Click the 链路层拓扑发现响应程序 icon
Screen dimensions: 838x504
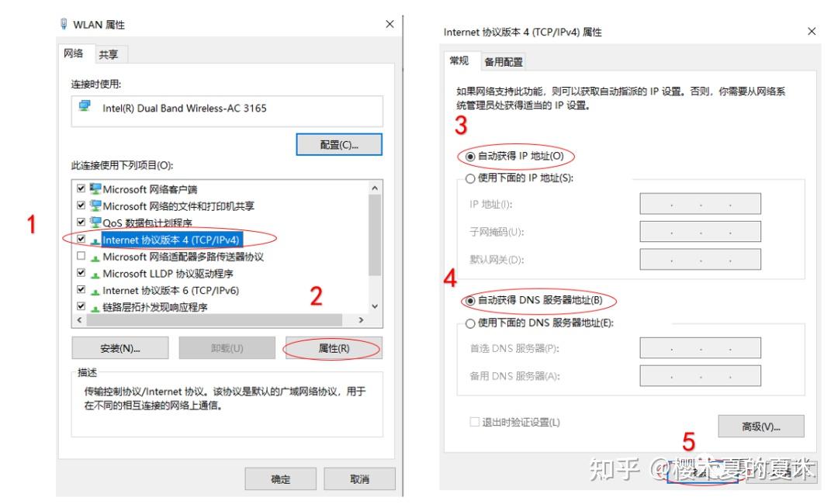click(x=95, y=309)
